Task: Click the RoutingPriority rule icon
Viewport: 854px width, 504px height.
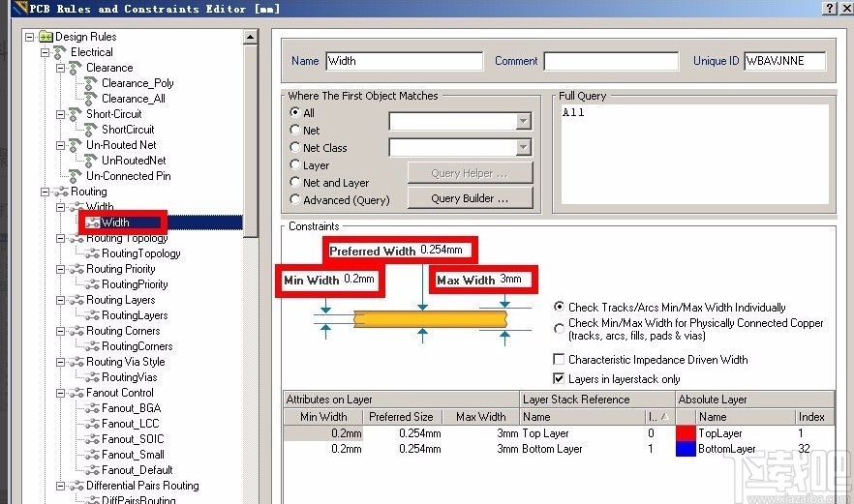Action: [x=92, y=284]
